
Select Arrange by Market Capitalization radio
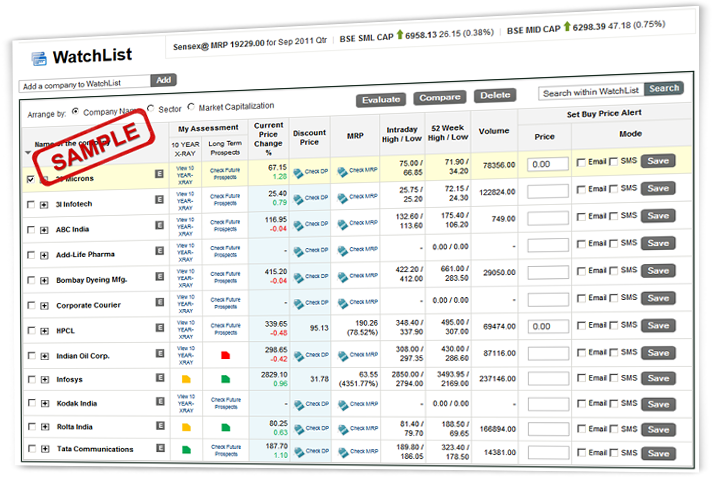[191, 106]
